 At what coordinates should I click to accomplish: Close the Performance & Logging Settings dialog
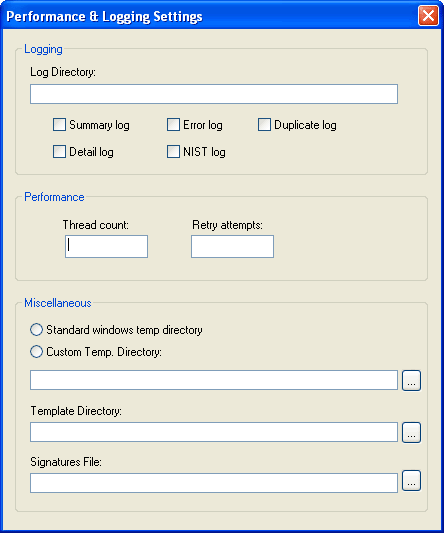[428, 16]
